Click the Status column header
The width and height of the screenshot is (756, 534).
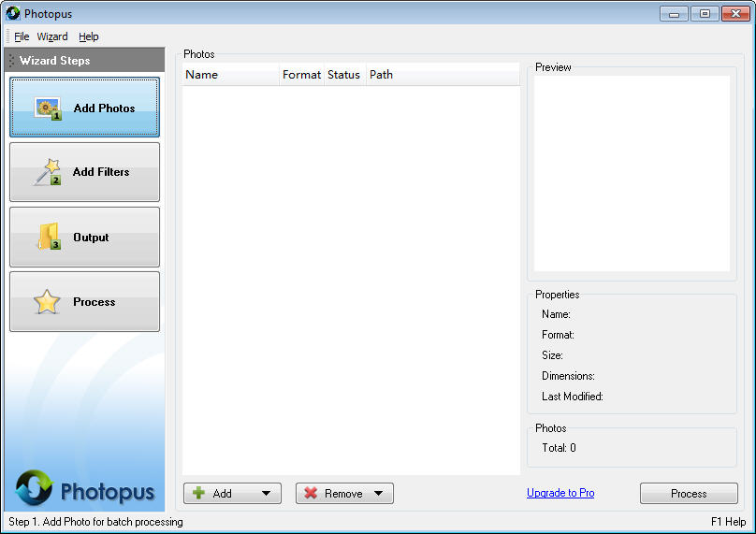(344, 75)
